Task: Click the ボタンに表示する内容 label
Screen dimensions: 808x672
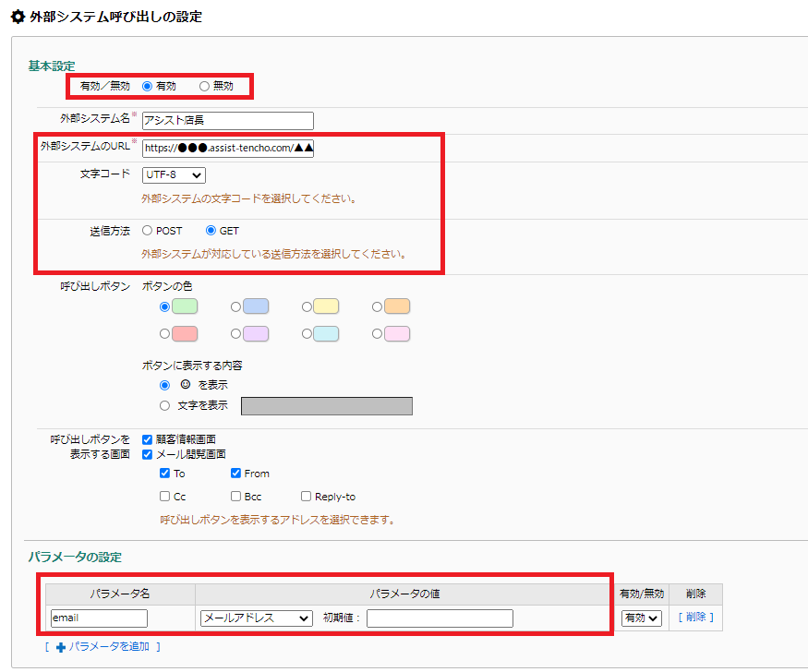Action: click(x=192, y=366)
